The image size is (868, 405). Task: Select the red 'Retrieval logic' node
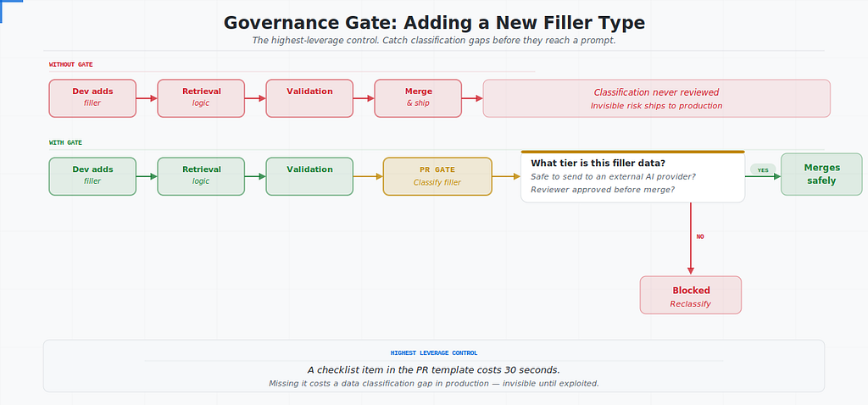pos(201,98)
